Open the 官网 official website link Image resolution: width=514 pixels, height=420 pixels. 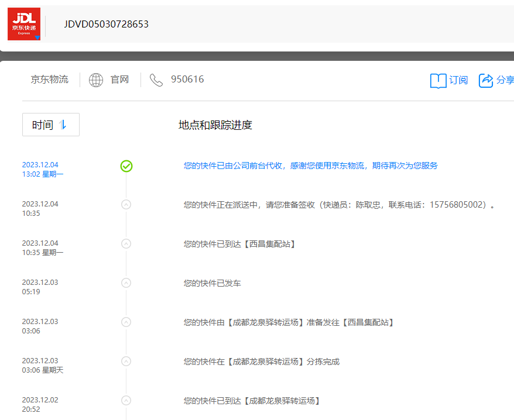(119, 80)
